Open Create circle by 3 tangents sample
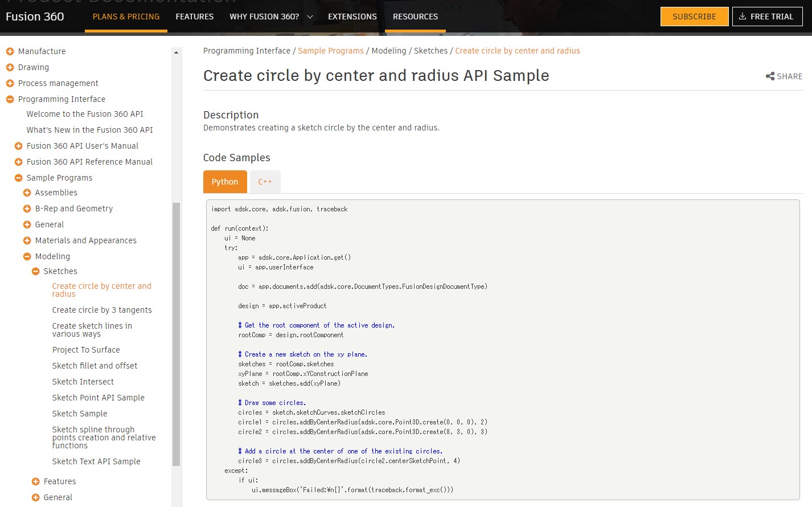 pos(102,310)
